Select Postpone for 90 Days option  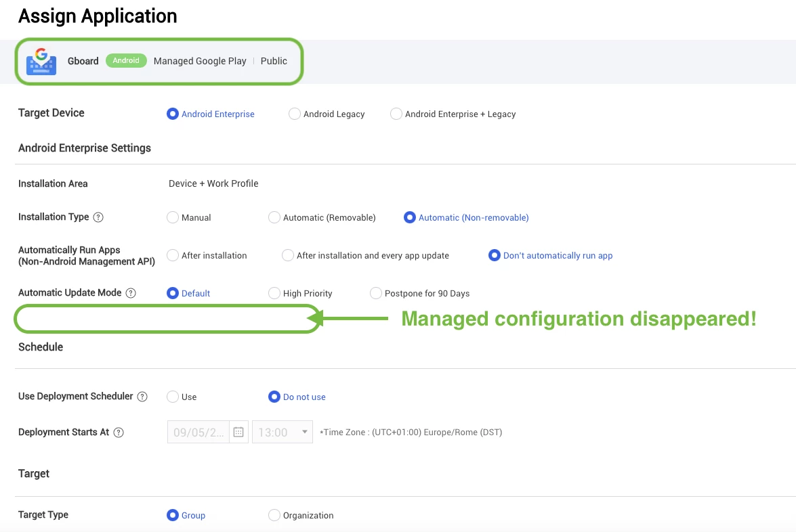pyautogui.click(x=376, y=293)
